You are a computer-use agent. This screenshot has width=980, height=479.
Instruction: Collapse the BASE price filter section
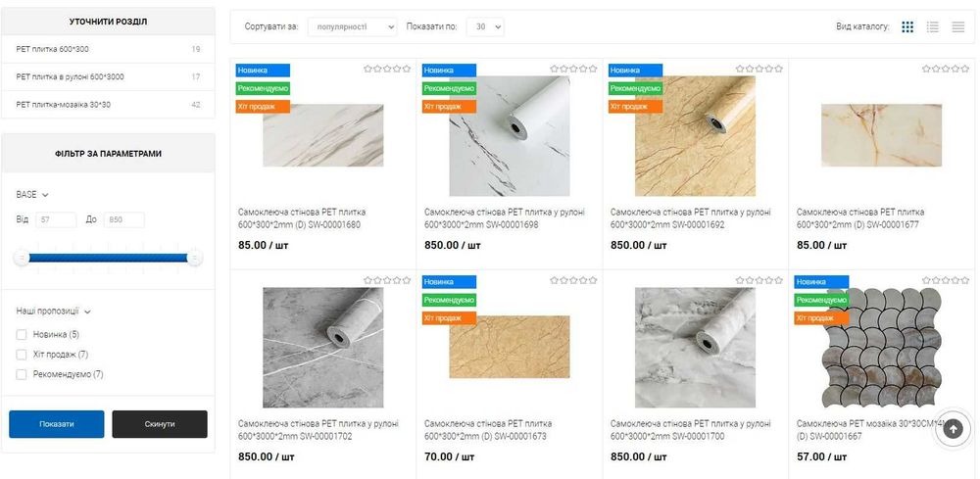click(32, 195)
